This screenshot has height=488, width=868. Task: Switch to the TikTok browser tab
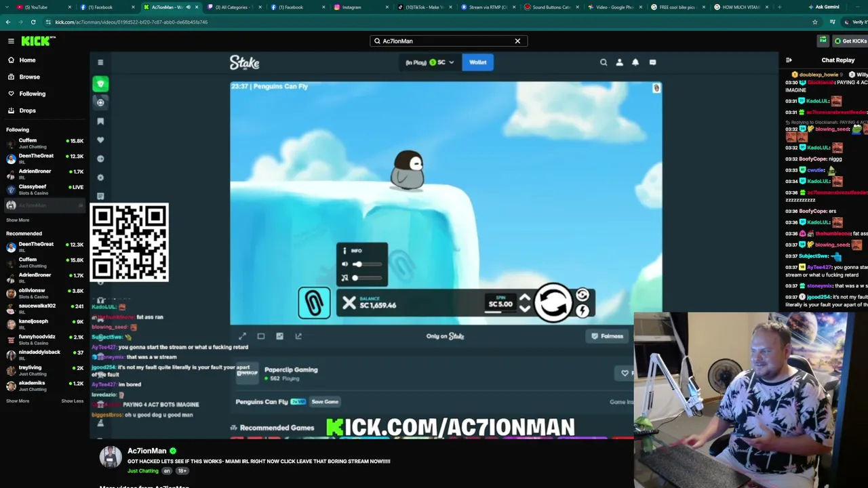[x=424, y=7]
